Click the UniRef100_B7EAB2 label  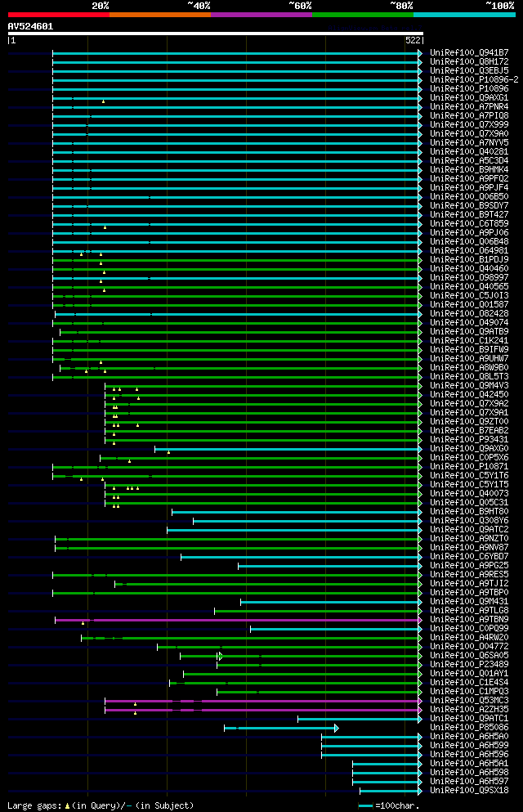point(469,430)
